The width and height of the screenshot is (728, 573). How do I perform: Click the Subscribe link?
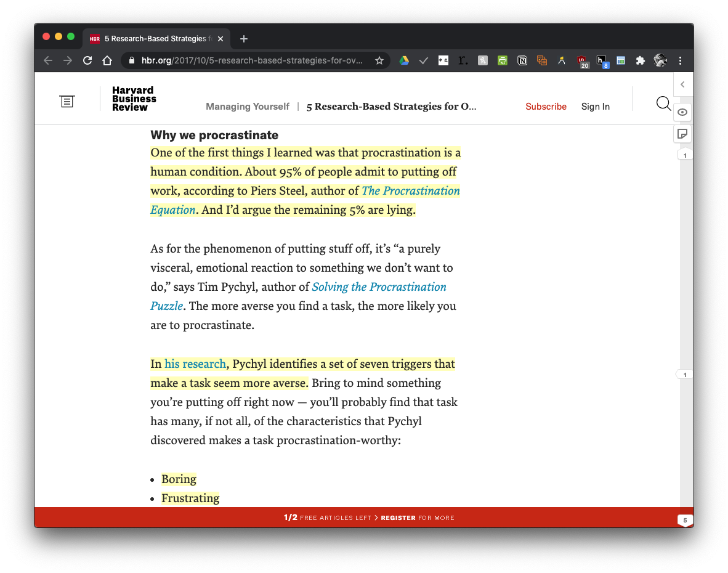[x=546, y=107]
